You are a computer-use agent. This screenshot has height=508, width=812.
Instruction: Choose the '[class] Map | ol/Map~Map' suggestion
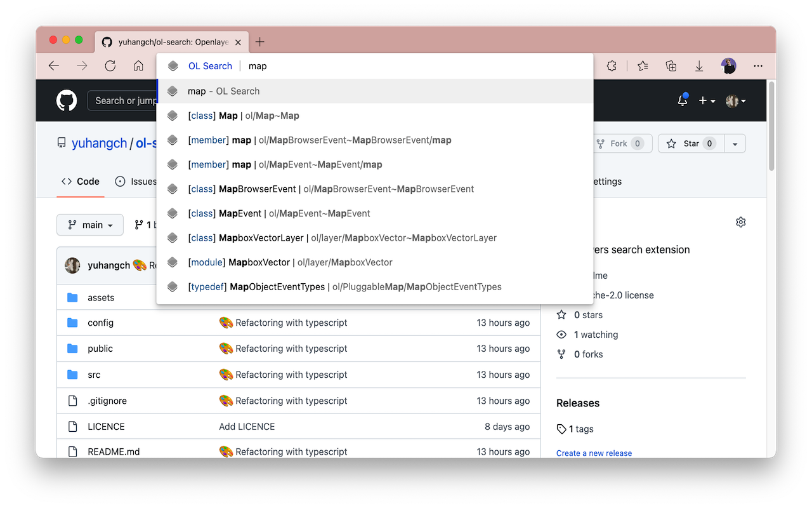tap(375, 116)
